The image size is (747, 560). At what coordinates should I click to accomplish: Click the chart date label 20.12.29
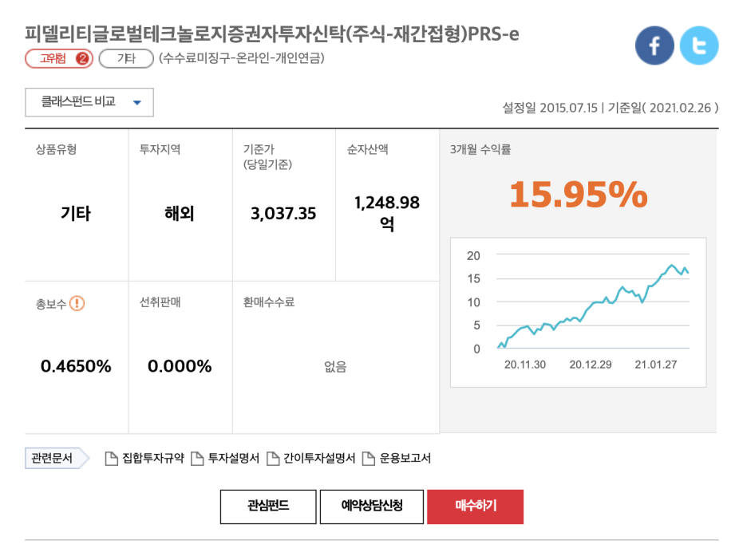(591, 365)
